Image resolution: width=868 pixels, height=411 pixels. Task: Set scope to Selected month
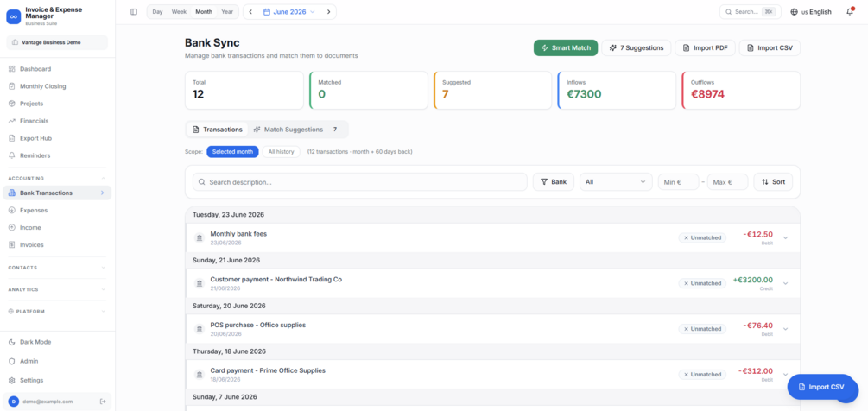[232, 152]
